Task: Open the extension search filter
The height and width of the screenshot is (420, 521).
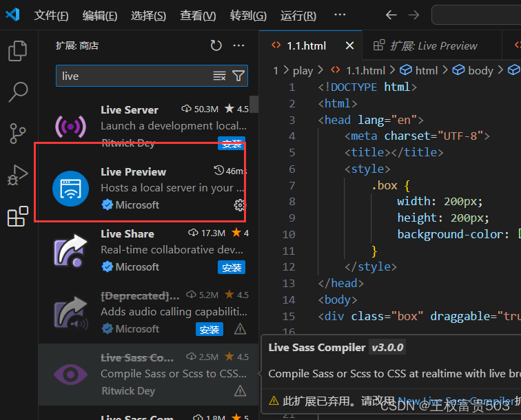Action: tap(238, 76)
